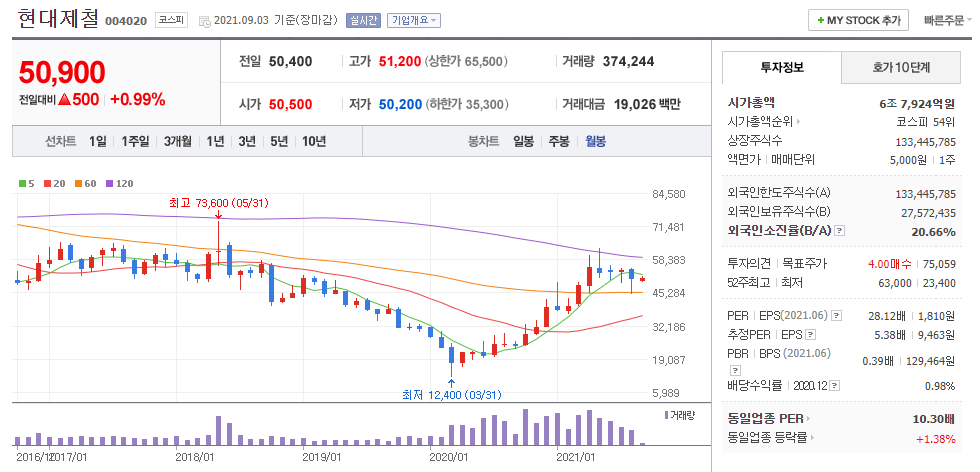Click the 시가총액 6조 7,924억원 value
Viewport: 980px width, 472px height.
pos(918,103)
